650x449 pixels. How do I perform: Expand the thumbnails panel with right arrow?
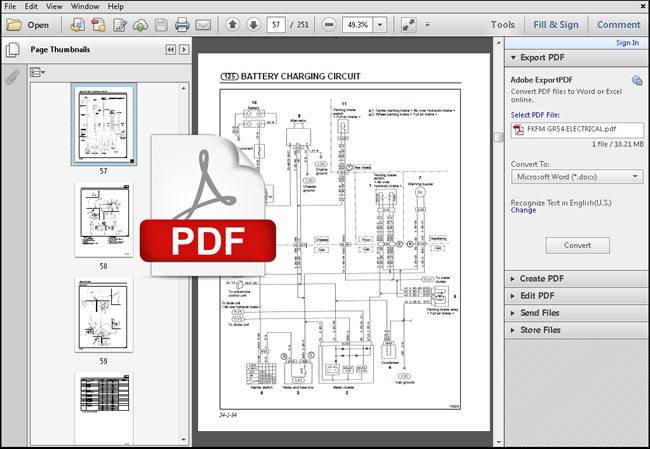tap(184, 50)
